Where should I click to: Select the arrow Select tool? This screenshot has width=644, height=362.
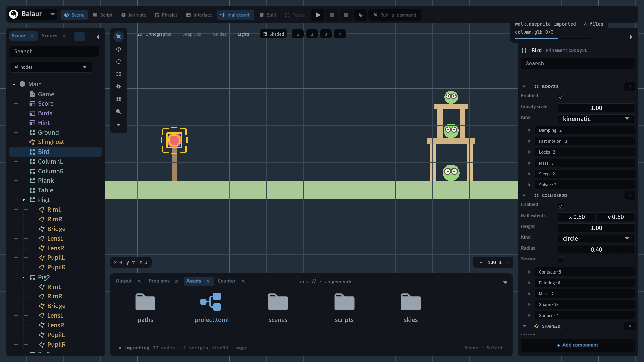coord(119,37)
